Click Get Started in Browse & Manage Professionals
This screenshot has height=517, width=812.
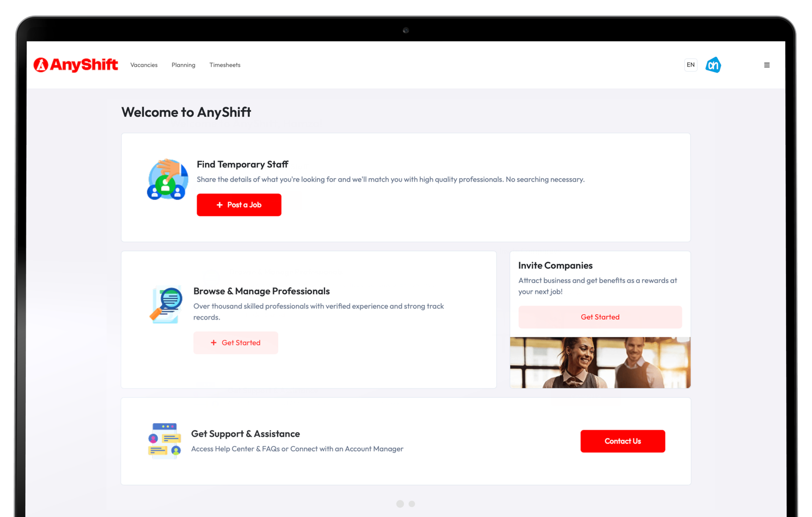[235, 342]
